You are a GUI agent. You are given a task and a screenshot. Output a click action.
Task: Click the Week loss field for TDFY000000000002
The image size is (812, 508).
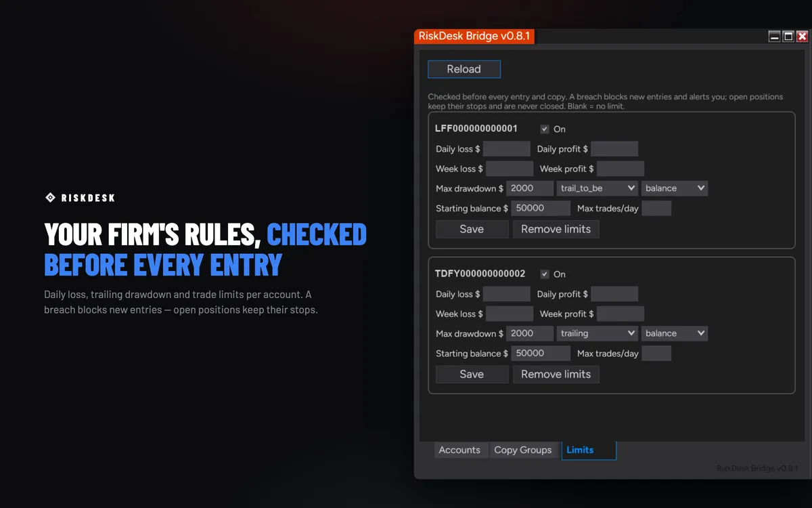click(x=510, y=314)
